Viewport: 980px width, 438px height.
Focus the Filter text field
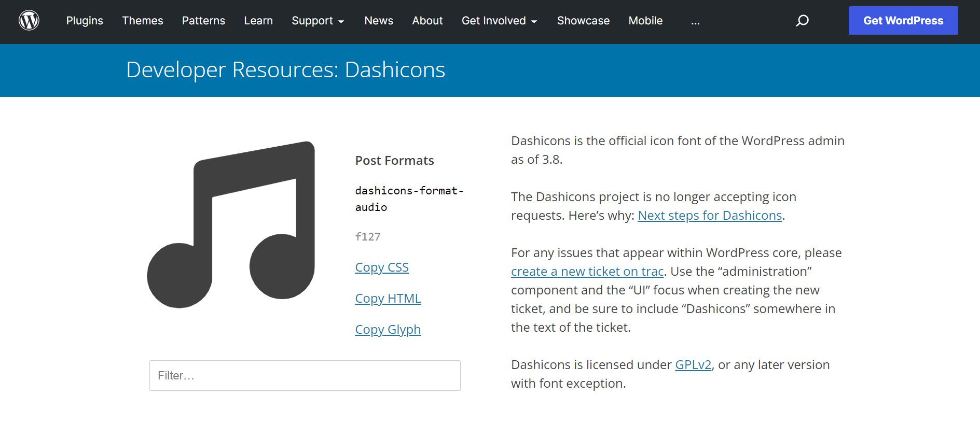(x=305, y=376)
